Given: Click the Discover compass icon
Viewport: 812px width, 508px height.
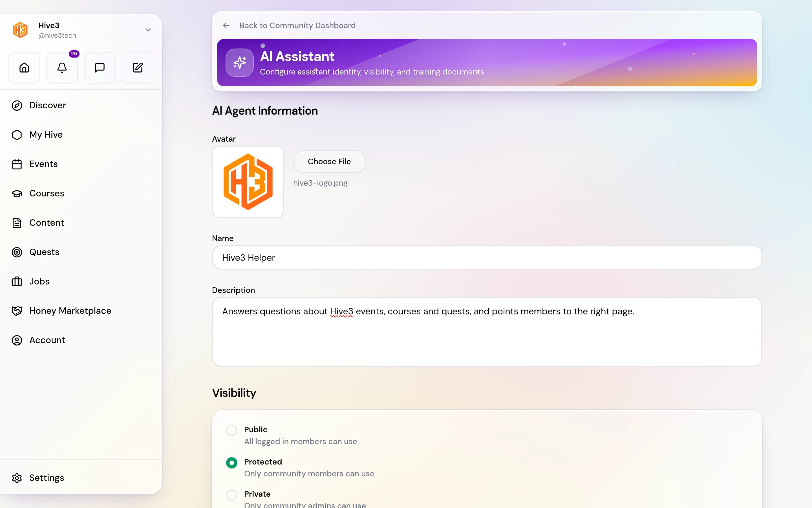Looking at the screenshot, I should click(17, 106).
